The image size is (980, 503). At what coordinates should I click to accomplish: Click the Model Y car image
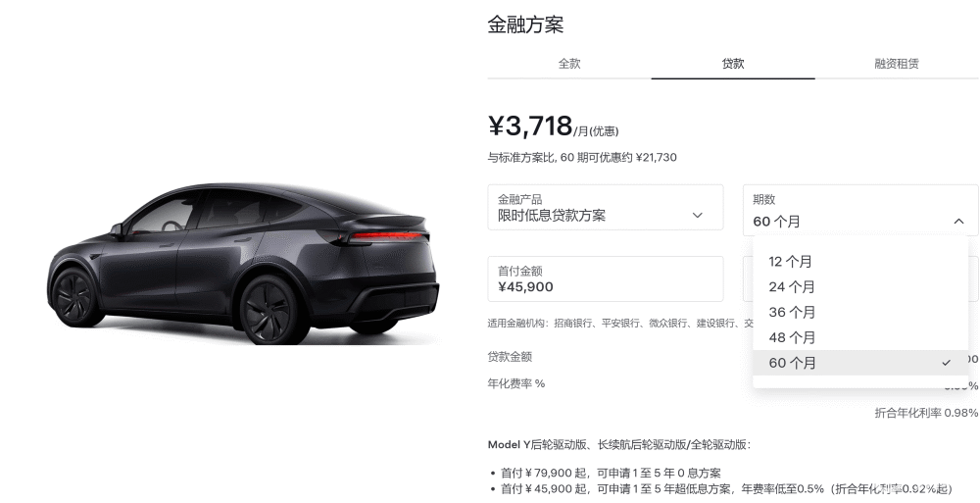[243, 264]
